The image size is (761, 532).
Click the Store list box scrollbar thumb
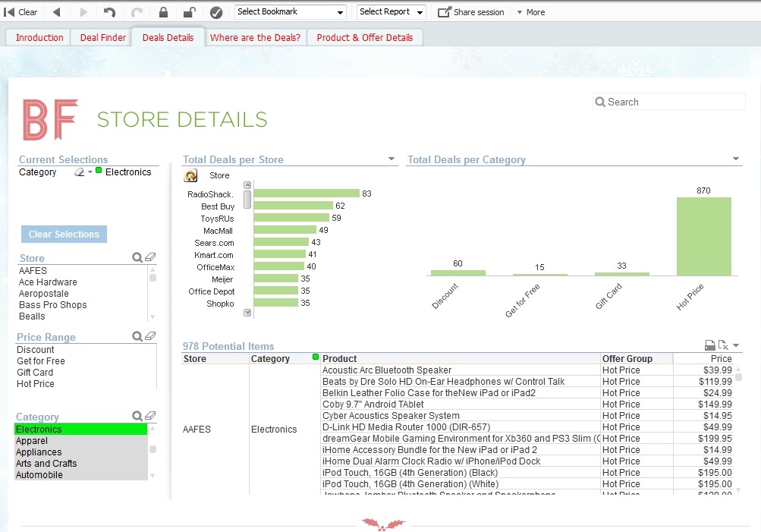pos(153,278)
